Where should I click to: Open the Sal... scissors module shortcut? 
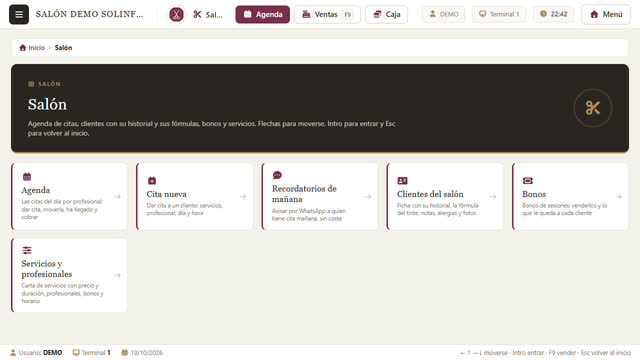tap(208, 15)
